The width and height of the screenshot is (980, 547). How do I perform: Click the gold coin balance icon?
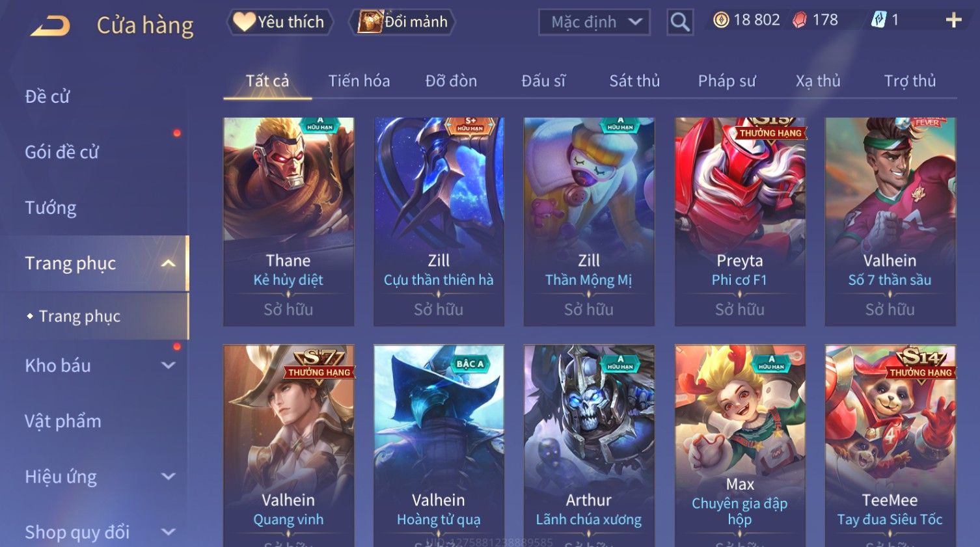coord(721,20)
